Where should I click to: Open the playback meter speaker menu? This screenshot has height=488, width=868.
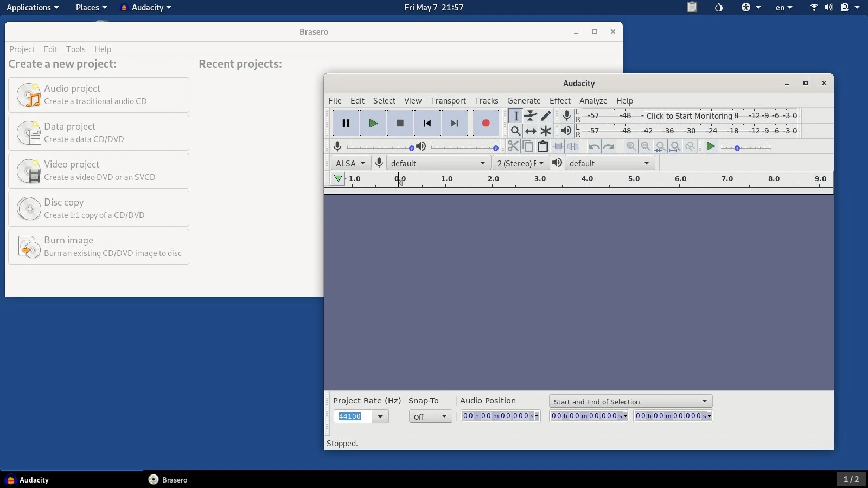click(566, 131)
